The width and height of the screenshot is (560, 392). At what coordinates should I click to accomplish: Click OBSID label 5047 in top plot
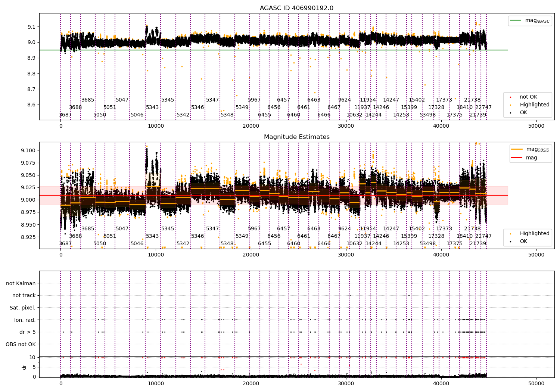tap(122, 100)
